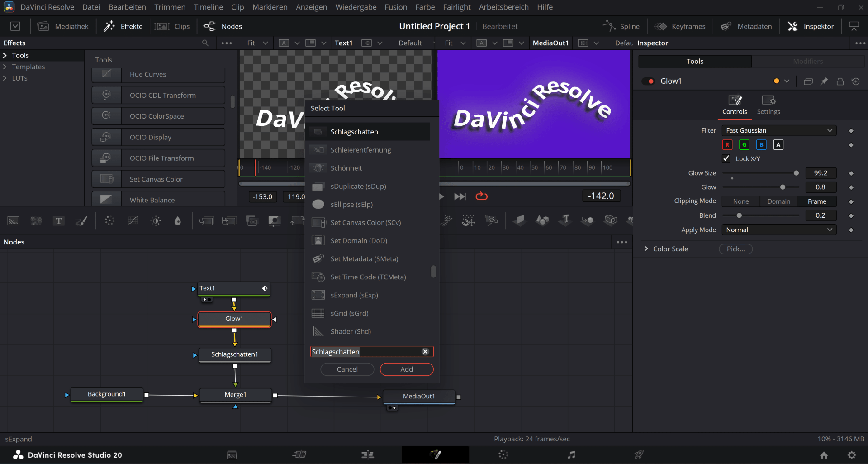Toggle the green channel button for Glow1
Screen dimensions: 868x464
[x=744, y=144]
